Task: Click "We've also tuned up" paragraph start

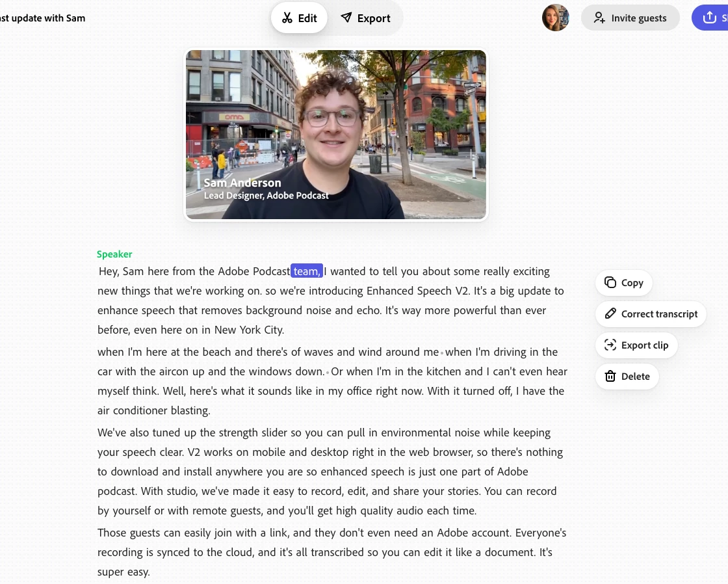Action: point(147,432)
